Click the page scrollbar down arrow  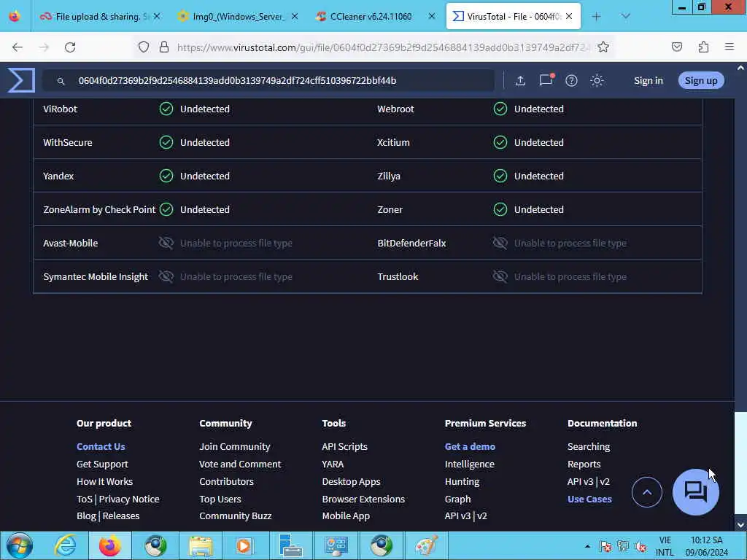740,525
